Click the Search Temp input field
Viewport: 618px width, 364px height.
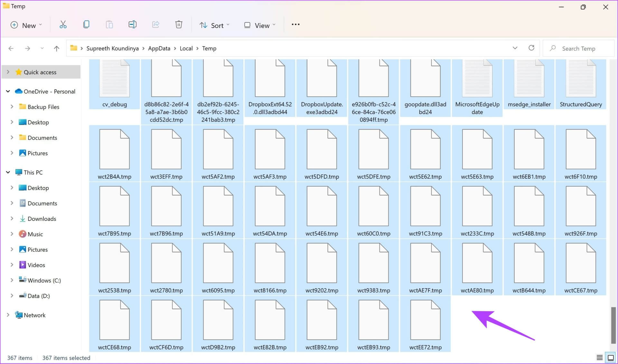580,49
